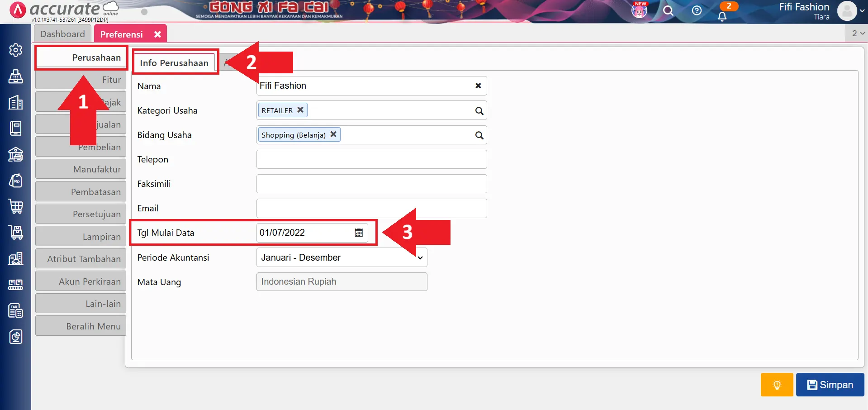
Task: Remove the RETAILER category tag
Action: pos(300,110)
